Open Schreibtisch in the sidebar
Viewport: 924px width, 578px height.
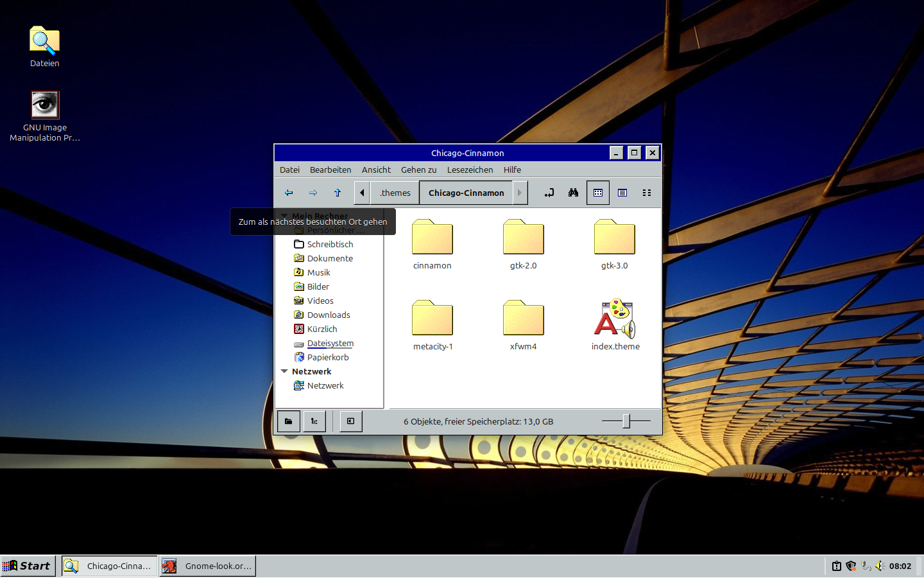click(x=330, y=245)
